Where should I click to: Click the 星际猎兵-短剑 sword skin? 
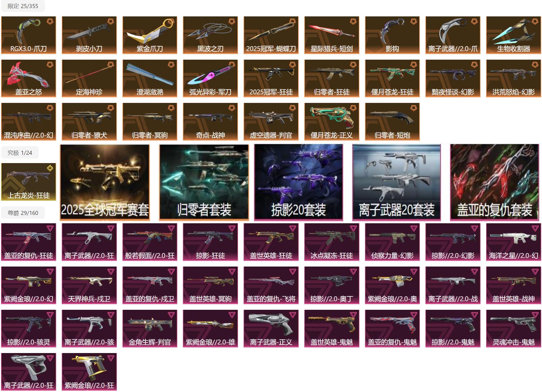[x=332, y=35]
